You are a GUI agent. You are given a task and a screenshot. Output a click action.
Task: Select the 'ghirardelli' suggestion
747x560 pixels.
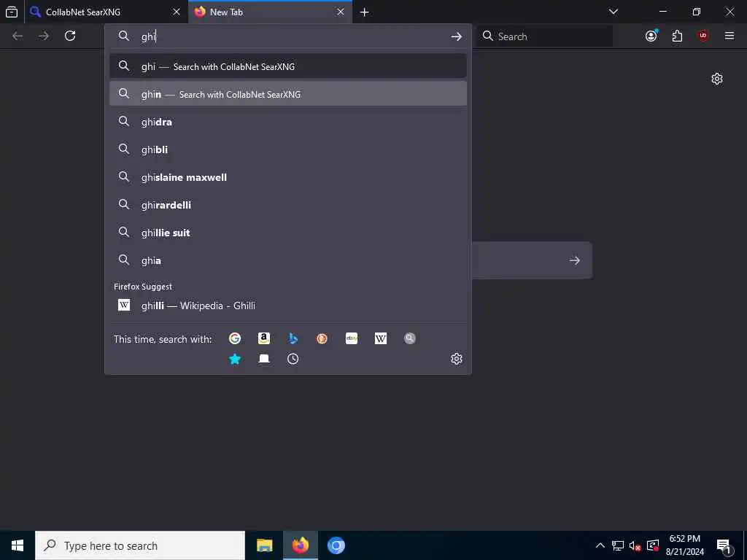tap(287, 204)
